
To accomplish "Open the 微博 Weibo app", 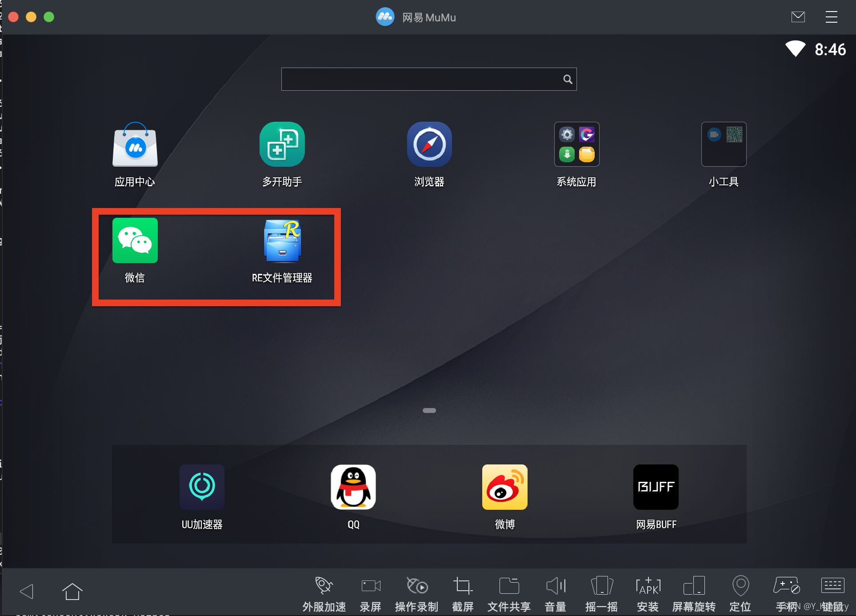I will [x=504, y=487].
